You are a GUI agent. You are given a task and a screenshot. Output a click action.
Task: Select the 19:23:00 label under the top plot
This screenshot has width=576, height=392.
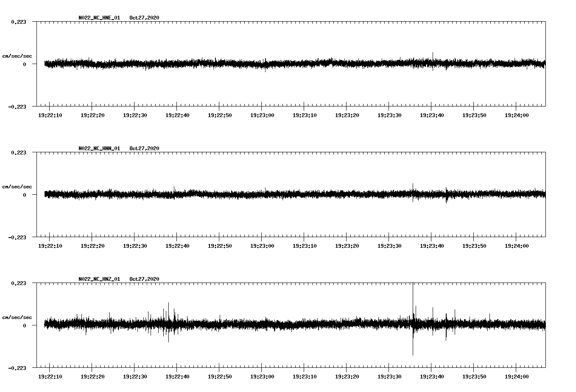coord(262,115)
